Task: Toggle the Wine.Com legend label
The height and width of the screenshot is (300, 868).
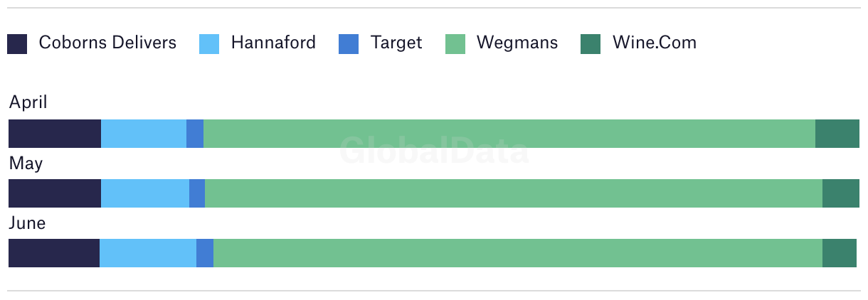Action: 655,43
